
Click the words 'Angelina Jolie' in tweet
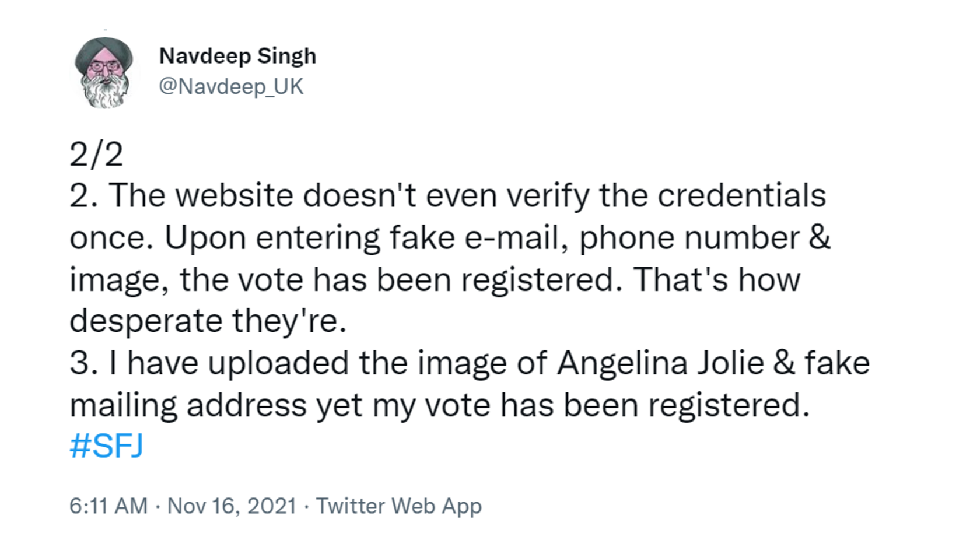(660, 363)
